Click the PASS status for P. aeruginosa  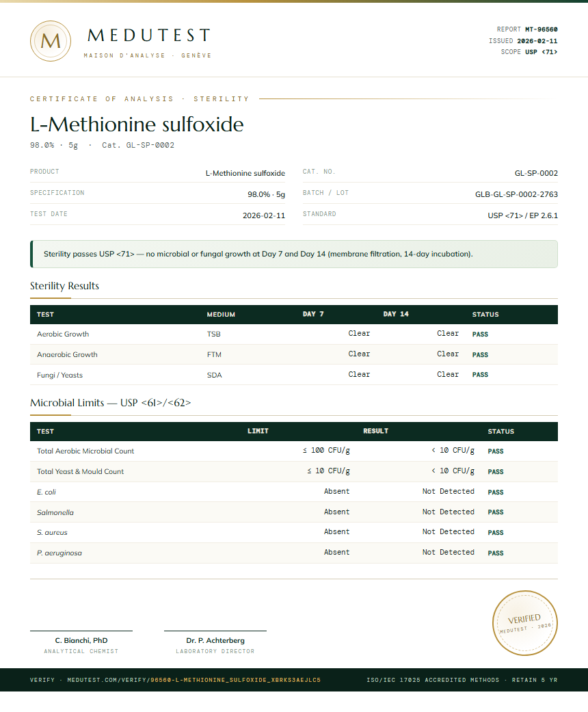[496, 553]
